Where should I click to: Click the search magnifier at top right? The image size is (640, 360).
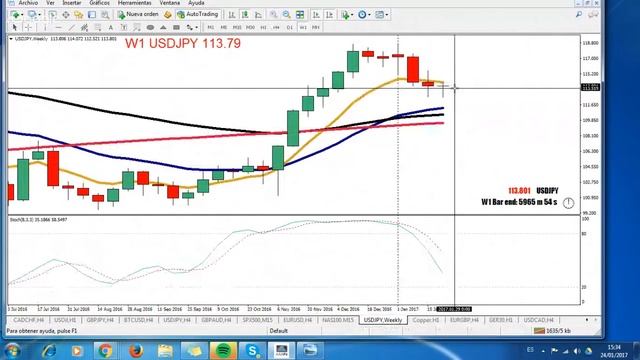tap(579, 15)
